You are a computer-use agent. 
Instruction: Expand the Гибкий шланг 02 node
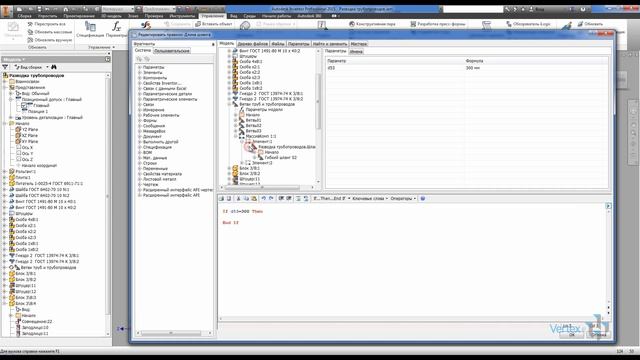tap(255, 158)
